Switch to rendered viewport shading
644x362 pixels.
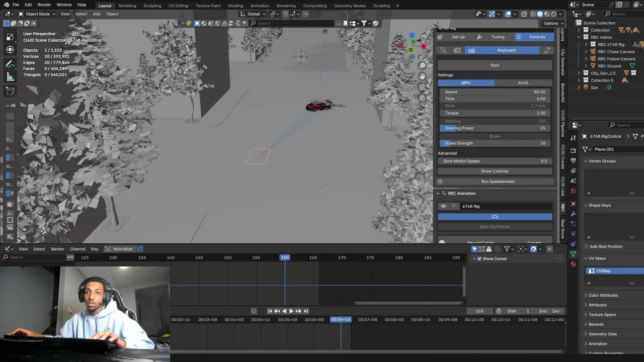click(x=554, y=14)
